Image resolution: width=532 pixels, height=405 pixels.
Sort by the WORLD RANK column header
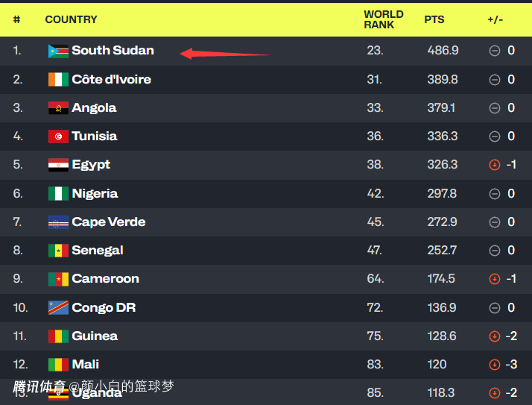[383, 19]
